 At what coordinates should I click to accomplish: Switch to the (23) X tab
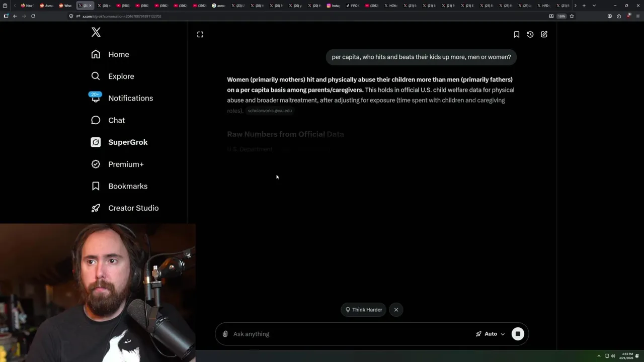(237, 6)
